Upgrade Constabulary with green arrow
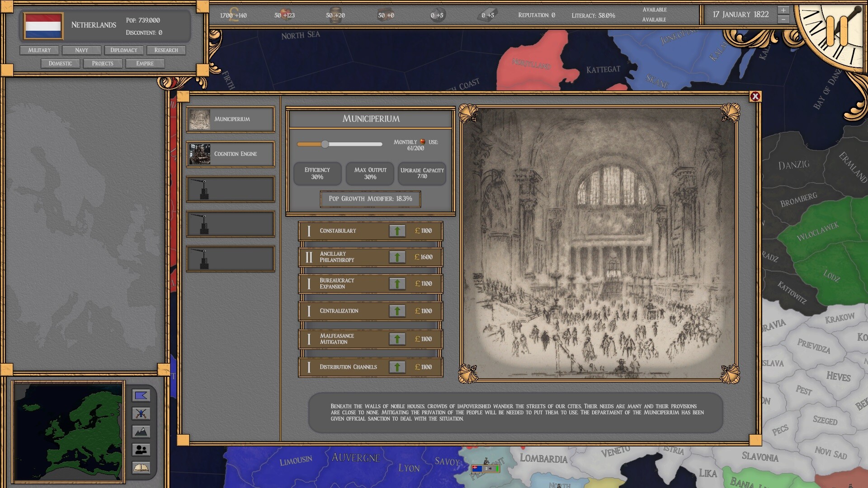Viewport: 868px width, 488px height. click(397, 231)
